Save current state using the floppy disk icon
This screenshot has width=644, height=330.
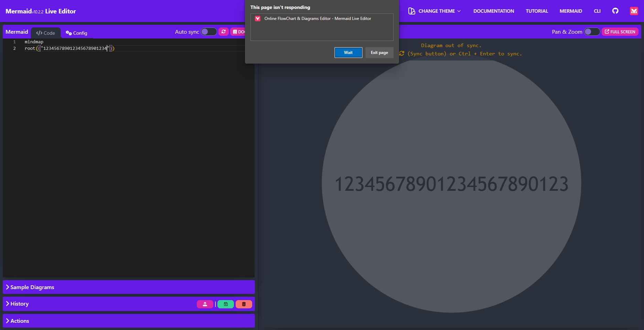(225, 304)
